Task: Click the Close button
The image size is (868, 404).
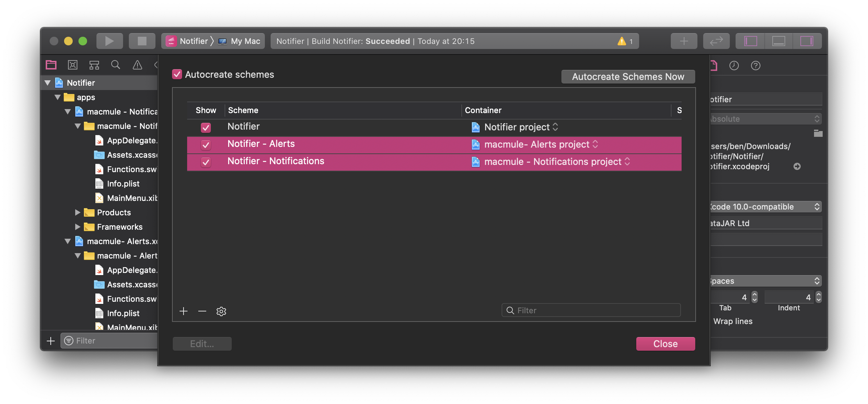Action: coord(665,344)
